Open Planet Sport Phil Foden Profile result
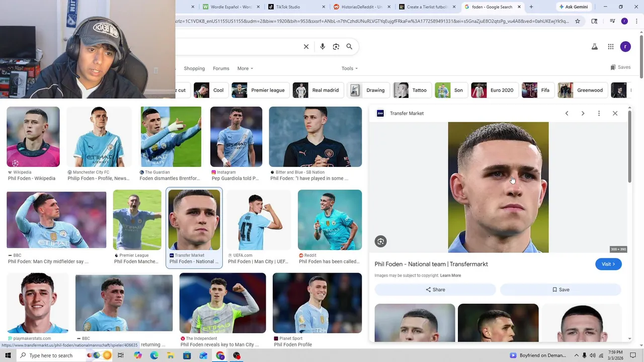The image size is (644, 362). (x=317, y=303)
